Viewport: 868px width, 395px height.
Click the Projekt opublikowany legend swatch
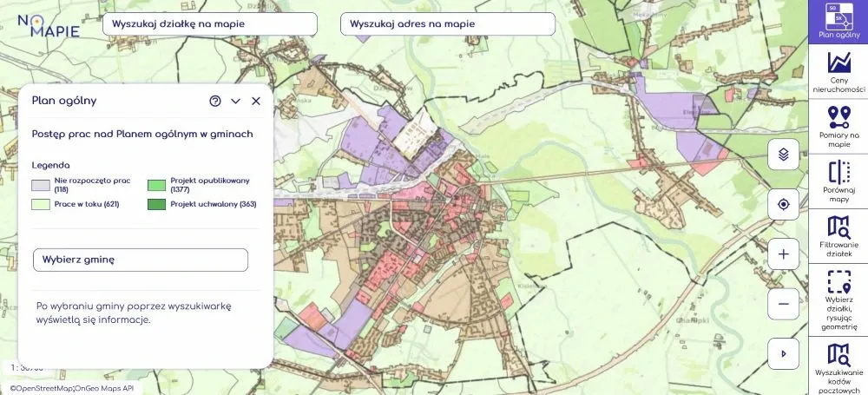pos(156,185)
